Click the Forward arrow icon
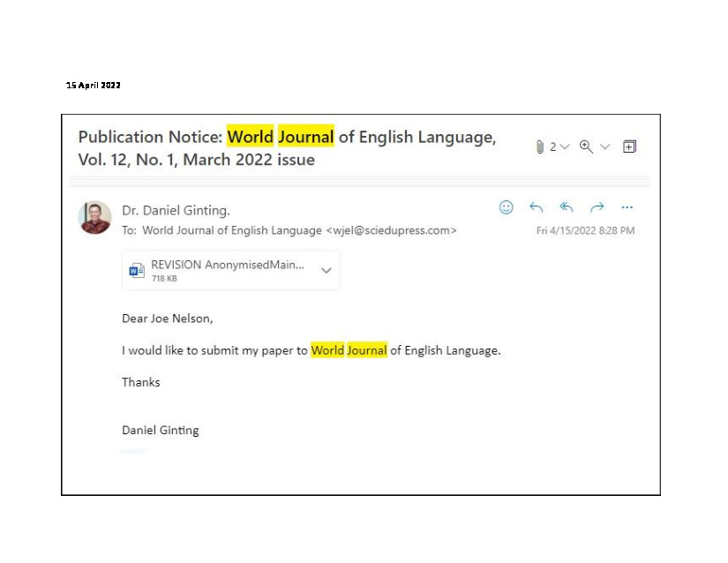The width and height of the screenshot is (728, 563). click(597, 207)
